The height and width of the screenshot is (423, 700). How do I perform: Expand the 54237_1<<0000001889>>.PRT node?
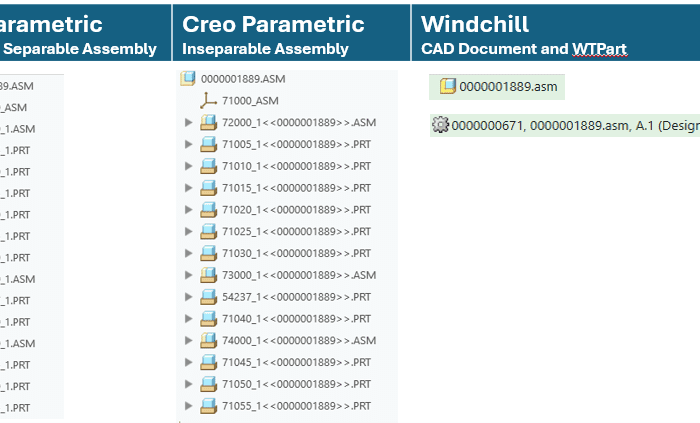coord(188,297)
